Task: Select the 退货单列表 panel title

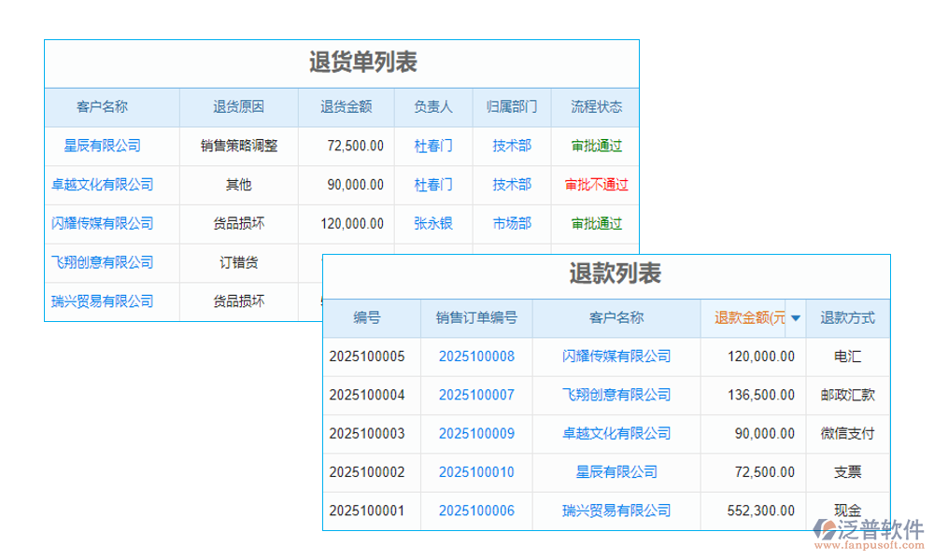Action: click(363, 63)
